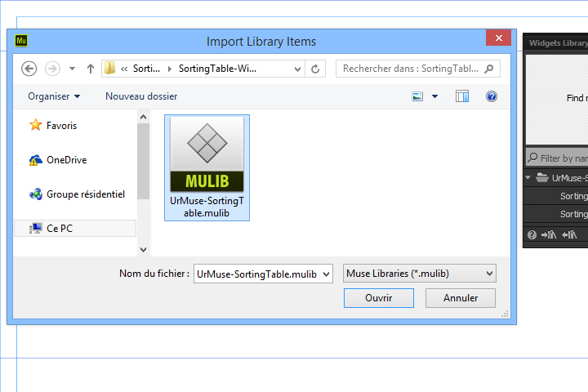Click the Groupe résidentiel network icon
The width and height of the screenshot is (588, 392).
36,194
